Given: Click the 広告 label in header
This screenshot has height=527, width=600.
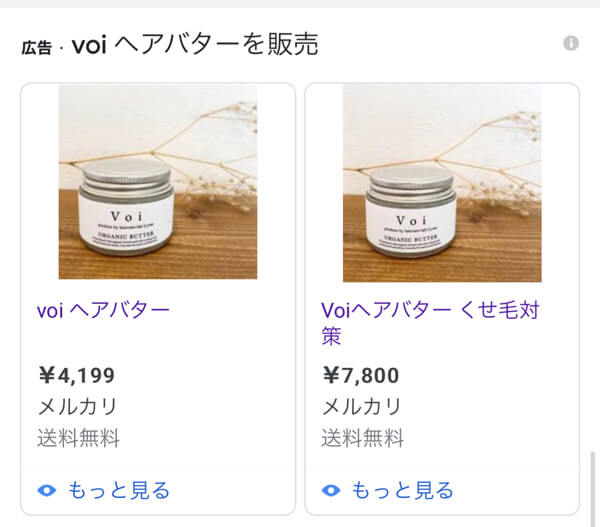Looking at the screenshot, I should click(x=36, y=47).
